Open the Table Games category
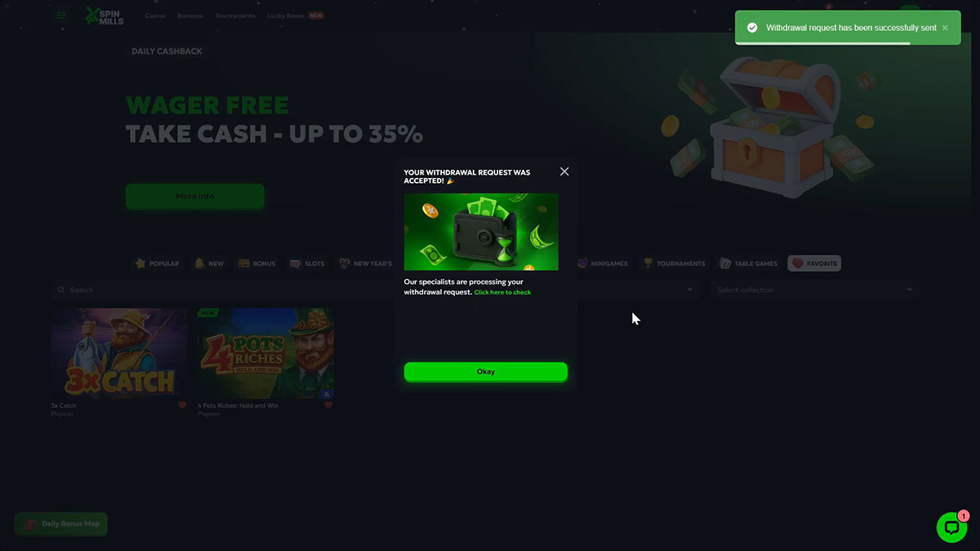980x551 pixels. (748, 264)
